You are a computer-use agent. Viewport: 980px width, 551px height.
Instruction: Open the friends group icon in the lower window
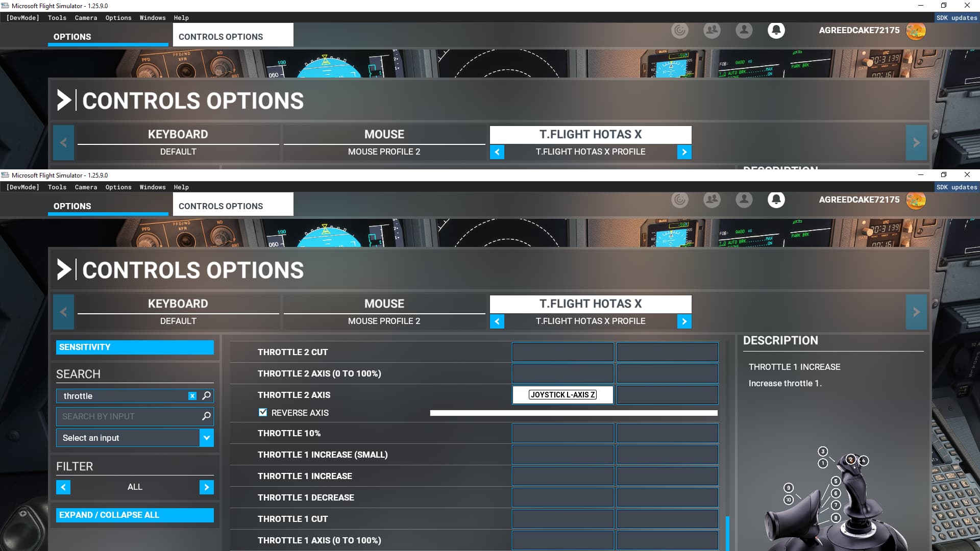pyautogui.click(x=712, y=199)
